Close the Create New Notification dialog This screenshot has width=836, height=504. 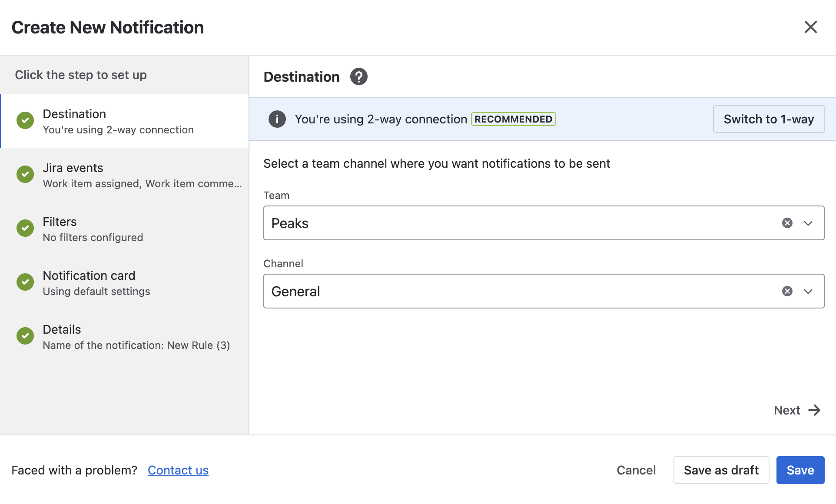tap(811, 27)
